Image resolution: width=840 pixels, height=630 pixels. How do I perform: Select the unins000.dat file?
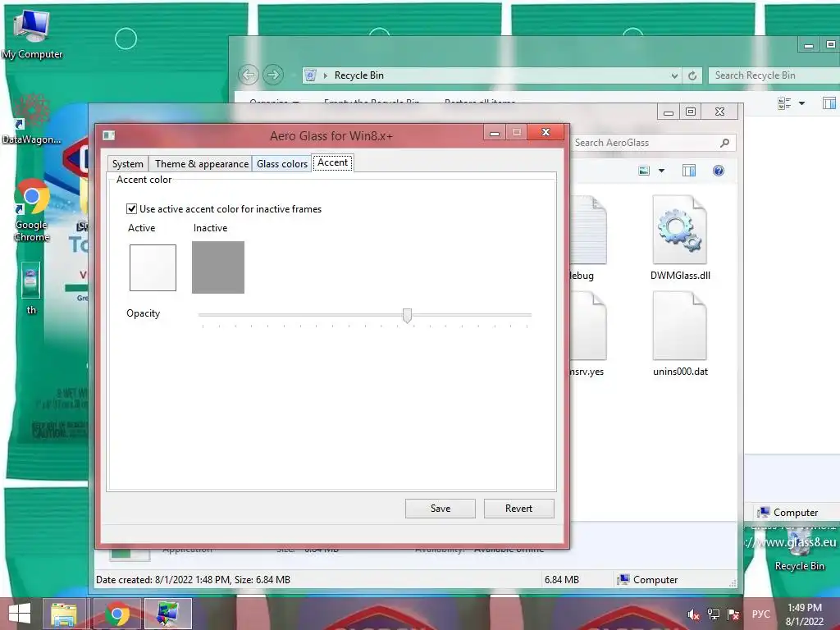(680, 334)
